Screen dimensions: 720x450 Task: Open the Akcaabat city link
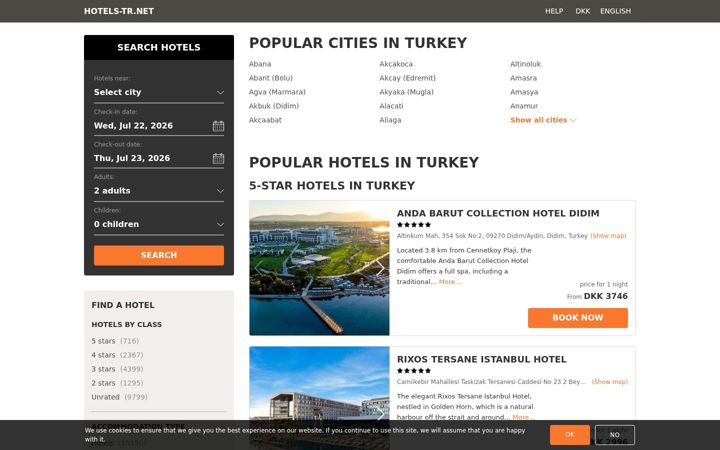tap(265, 120)
